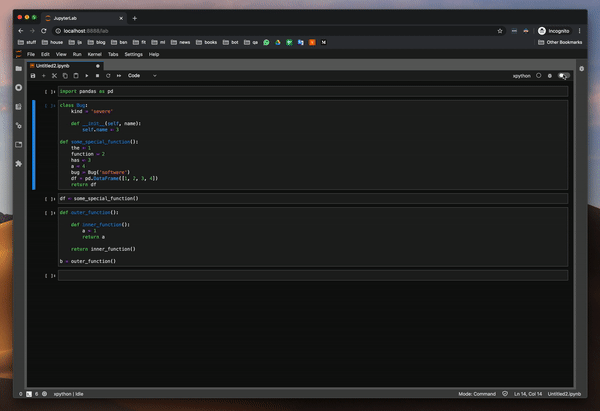Open the cell type Code dropdown
Image resolution: width=600 pixels, height=411 pixels.
point(142,76)
